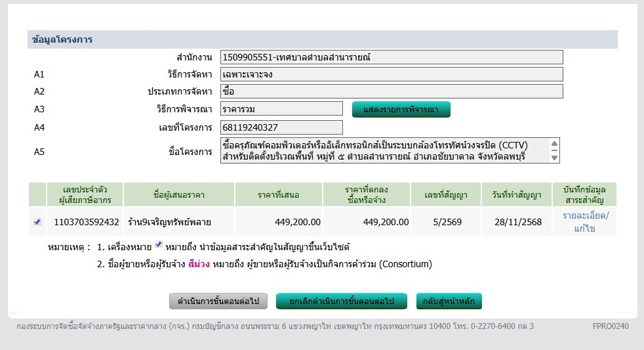This screenshot has width=644, height=350.
Task: Click the ประเภทการจัดหา field showing ซื้อ
Action: click(x=392, y=91)
